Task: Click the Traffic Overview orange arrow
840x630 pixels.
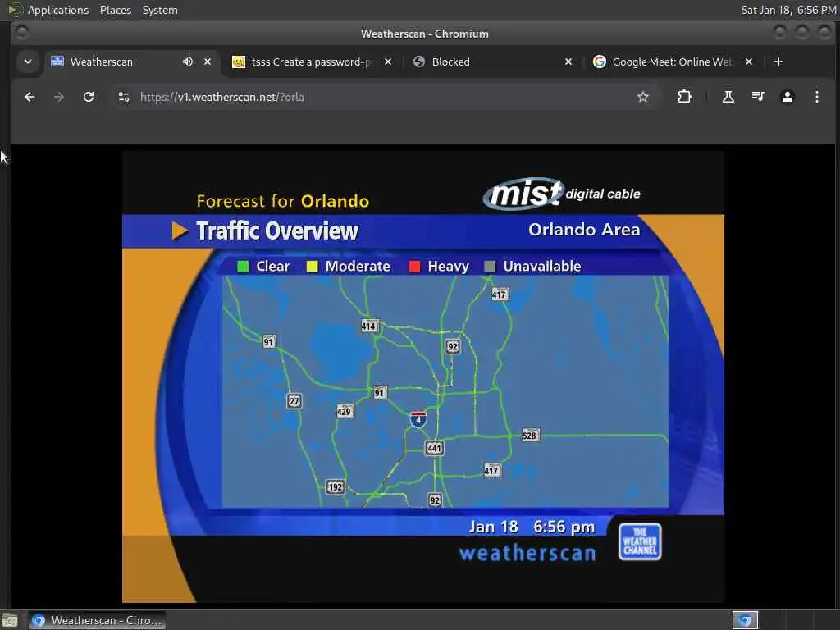Action: (180, 231)
